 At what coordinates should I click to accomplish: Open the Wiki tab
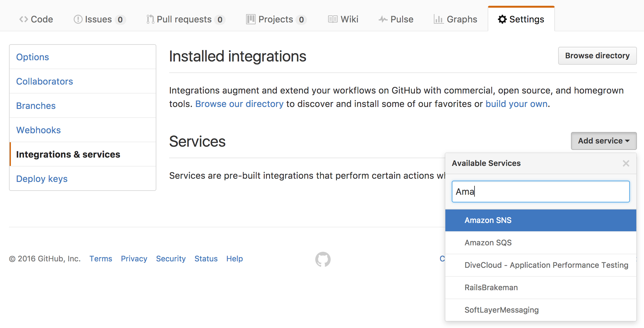tap(343, 19)
